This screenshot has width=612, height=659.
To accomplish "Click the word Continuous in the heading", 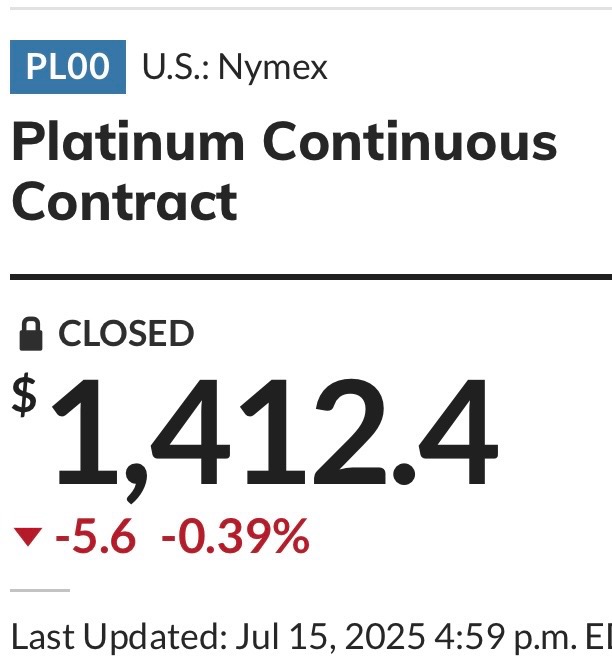I will pyautogui.click(x=410, y=141).
